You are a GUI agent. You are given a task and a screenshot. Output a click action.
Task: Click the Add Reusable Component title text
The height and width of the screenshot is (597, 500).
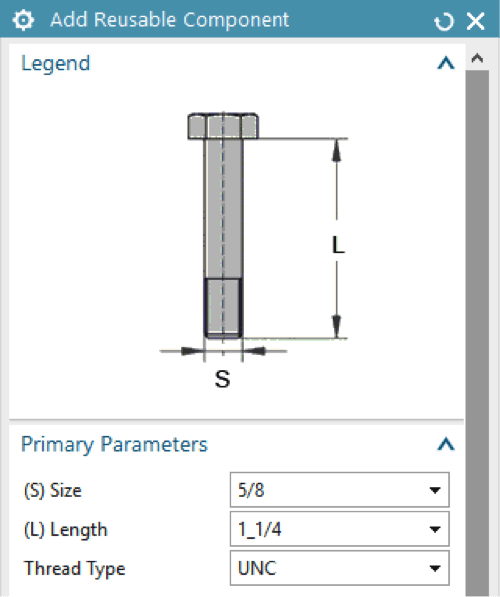pyautogui.click(x=170, y=20)
